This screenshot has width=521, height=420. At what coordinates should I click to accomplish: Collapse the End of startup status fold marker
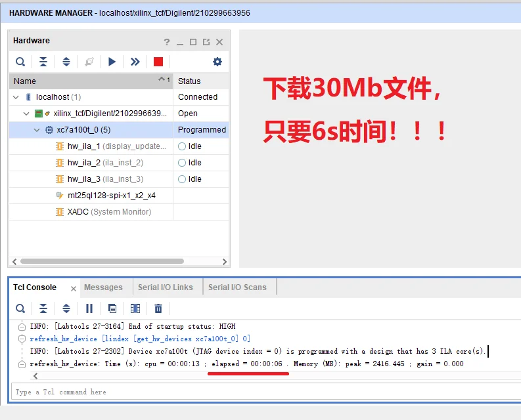point(22,327)
